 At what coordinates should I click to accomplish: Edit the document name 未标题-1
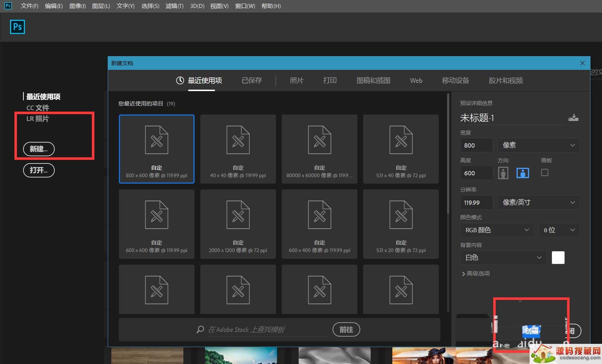point(512,118)
